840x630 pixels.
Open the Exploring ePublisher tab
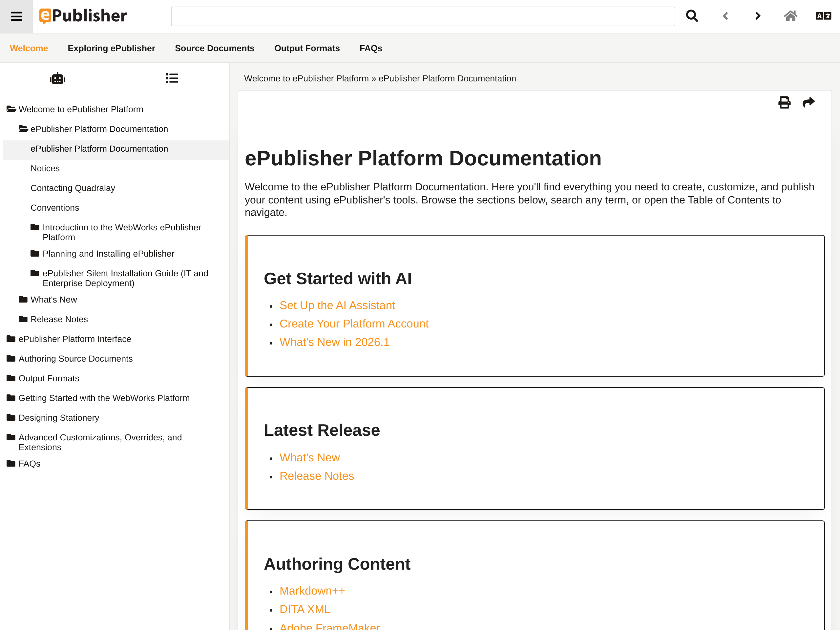[x=111, y=48]
